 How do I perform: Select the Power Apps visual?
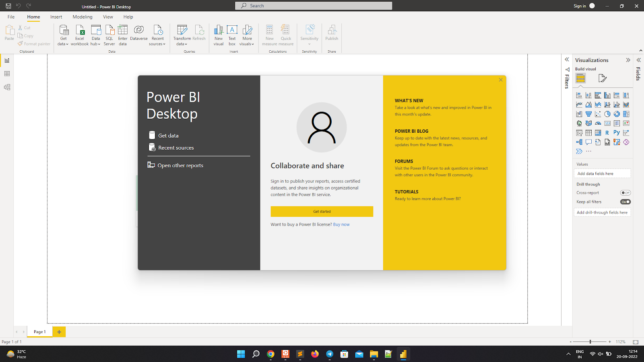point(626,142)
